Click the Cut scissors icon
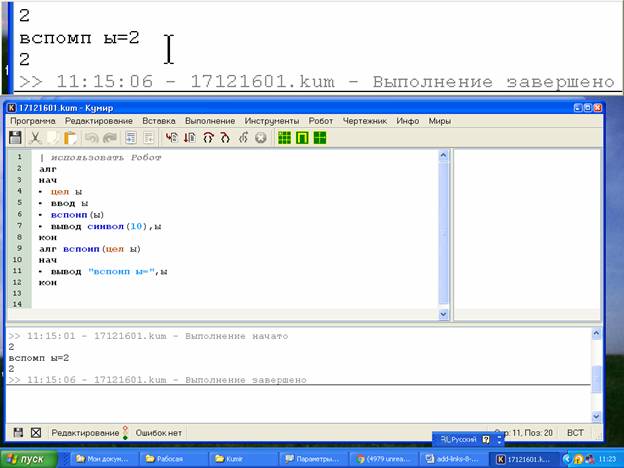Image resolution: width=624 pixels, height=468 pixels. (x=35, y=138)
